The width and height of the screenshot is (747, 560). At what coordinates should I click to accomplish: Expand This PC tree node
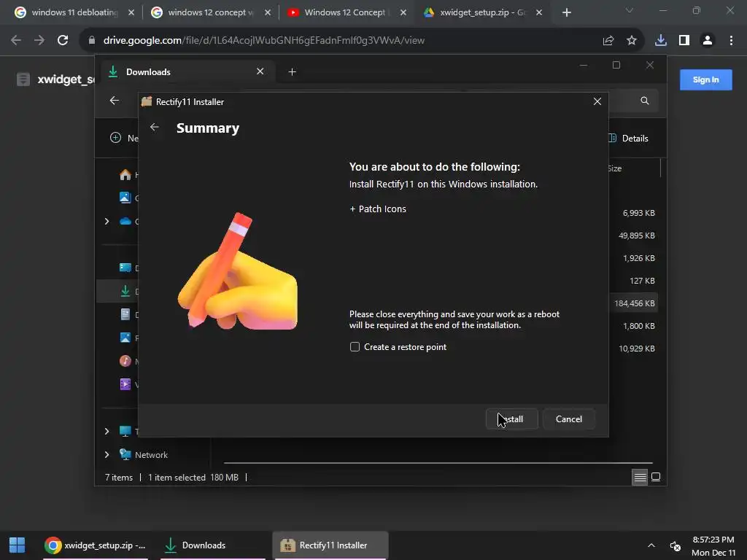pyautogui.click(x=107, y=431)
